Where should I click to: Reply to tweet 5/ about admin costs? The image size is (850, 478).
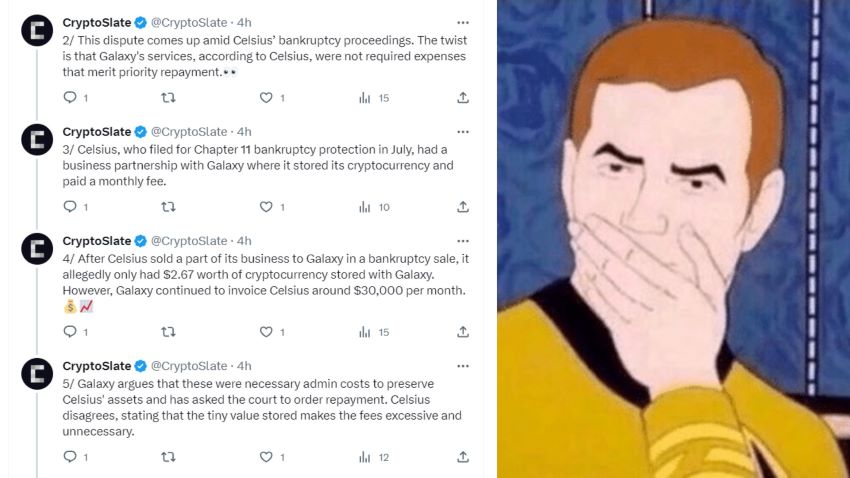coord(70,457)
